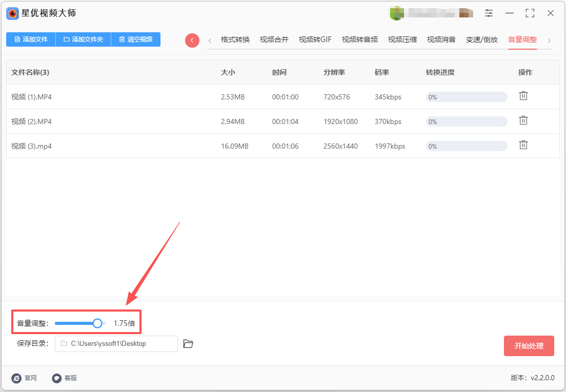This screenshot has height=392, width=566.
Task: Click the 2560x1440 resolution value
Action: 340,146
